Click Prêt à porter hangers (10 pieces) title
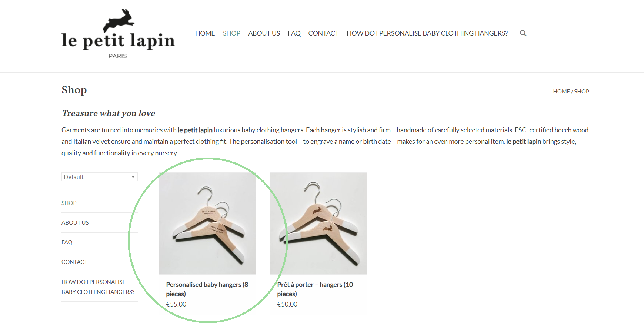The height and width of the screenshot is (328, 644). 315,289
